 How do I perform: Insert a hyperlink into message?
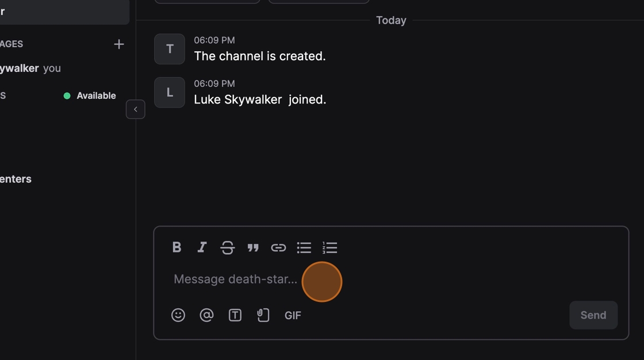tap(278, 247)
